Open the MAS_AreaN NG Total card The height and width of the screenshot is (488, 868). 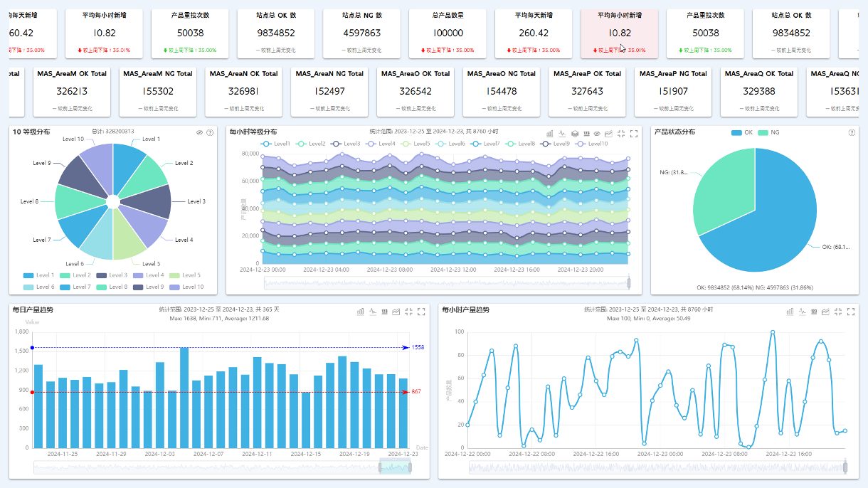tap(329, 92)
